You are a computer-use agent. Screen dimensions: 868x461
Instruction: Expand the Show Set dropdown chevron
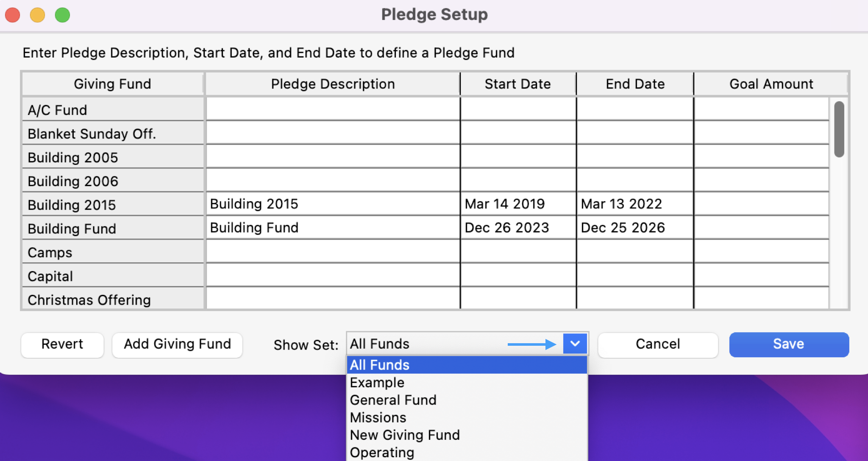[x=575, y=344]
